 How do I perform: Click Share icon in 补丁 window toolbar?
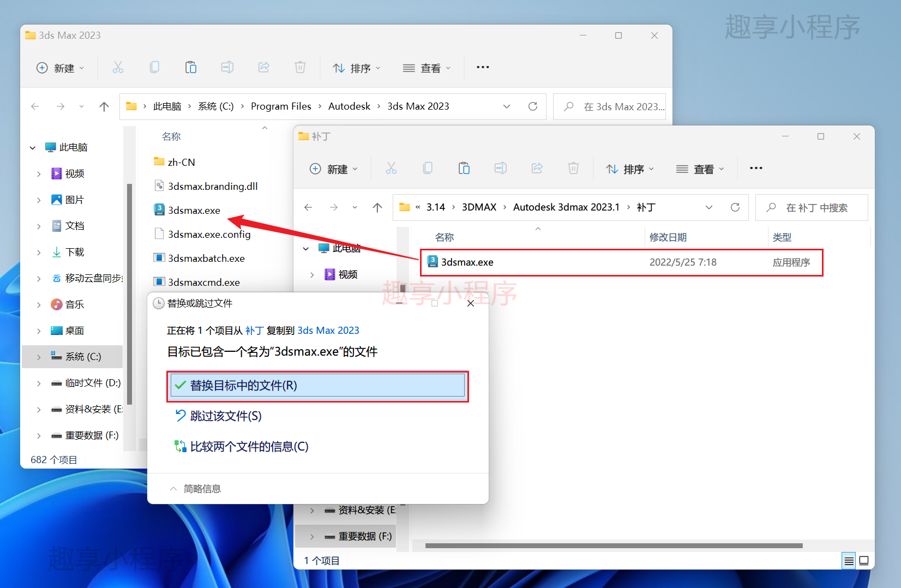click(x=537, y=169)
